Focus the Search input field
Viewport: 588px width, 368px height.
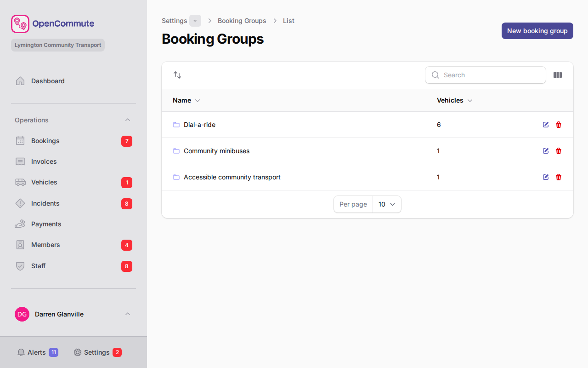[x=486, y=75]
